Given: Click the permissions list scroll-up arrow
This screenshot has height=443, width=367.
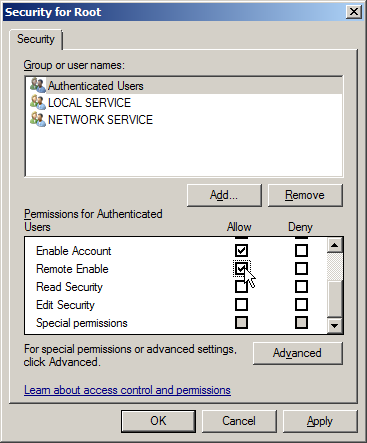Looking at the screenshot, I should [x=335, y=245].
